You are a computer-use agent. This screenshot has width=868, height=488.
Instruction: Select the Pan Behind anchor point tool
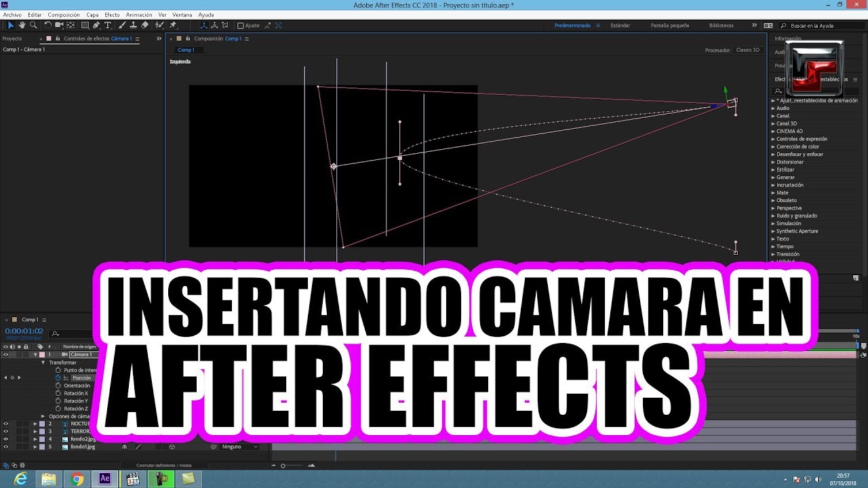[71, 25]
